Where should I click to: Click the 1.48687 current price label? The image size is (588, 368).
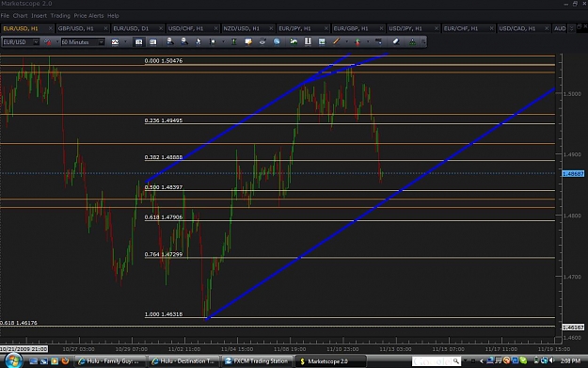pos(573,174)
